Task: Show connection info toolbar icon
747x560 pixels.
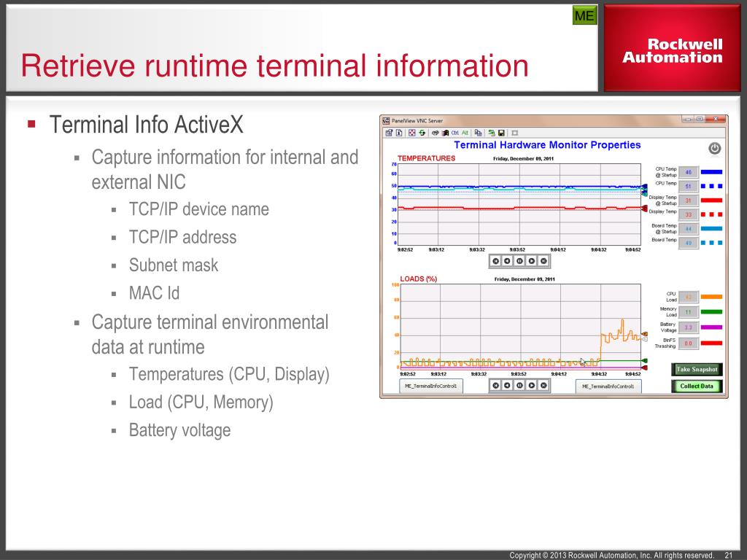Action: 399,133
